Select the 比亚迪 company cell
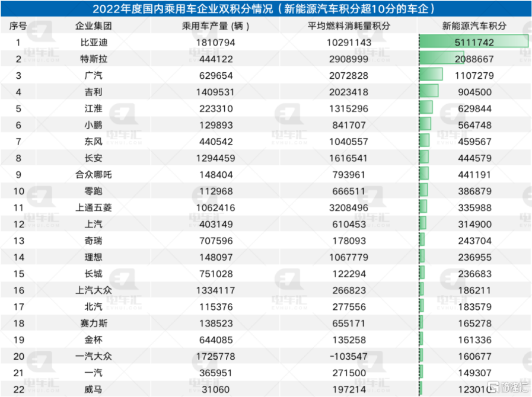The height and width of the screenshot is (397, 532). coord(94,43)
